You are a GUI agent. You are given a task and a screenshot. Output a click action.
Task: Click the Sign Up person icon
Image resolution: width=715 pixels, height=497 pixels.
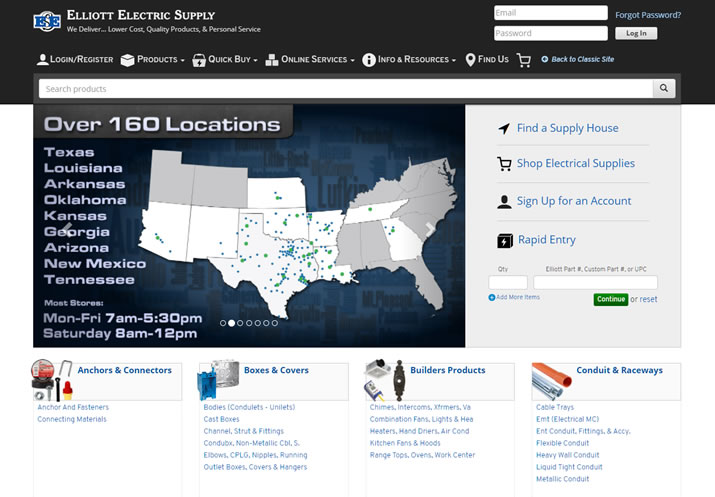coord(504,202)
